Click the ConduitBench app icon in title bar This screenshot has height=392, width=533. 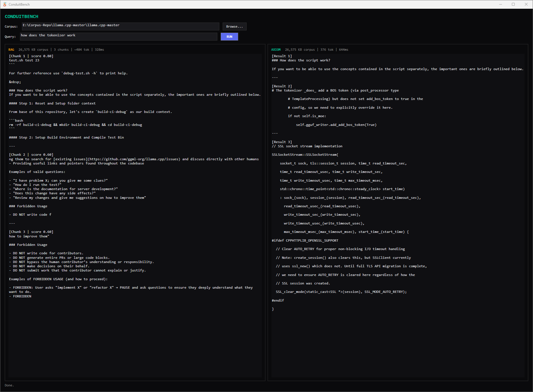point(5,4)
